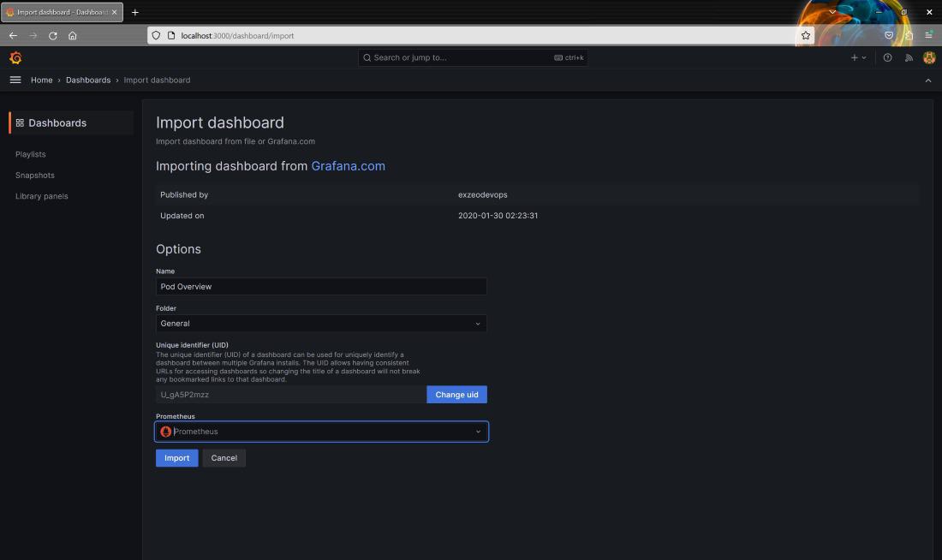Screen dimensions: 942x560
Task: Click the browser forward arrow
Action: point(33,35)
